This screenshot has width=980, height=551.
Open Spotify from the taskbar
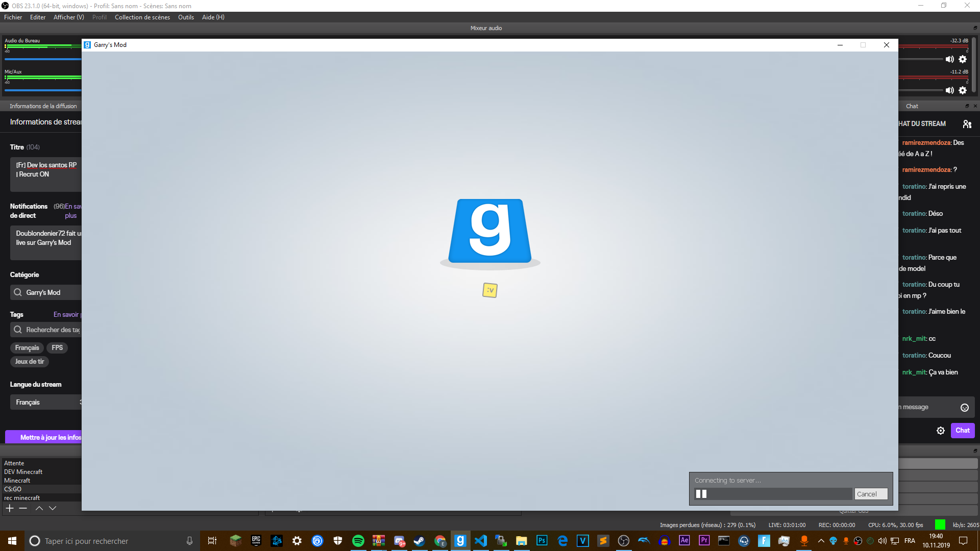click(x=358, y=541)
